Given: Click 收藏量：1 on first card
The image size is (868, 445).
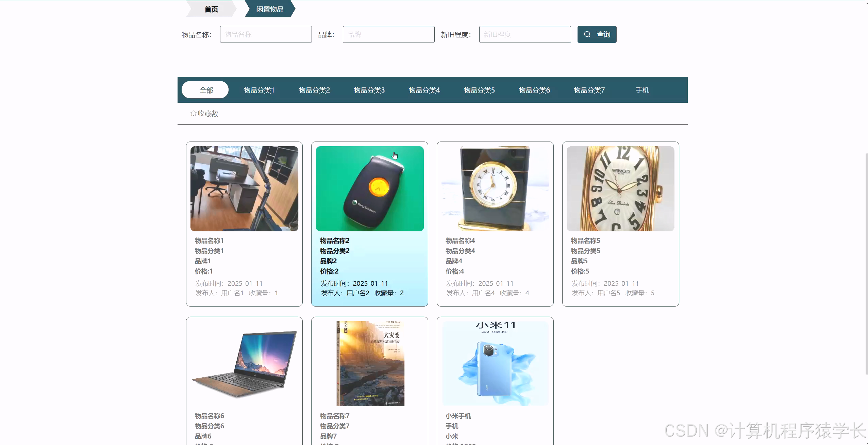Looking at the screenshot, I should [264, 293].
